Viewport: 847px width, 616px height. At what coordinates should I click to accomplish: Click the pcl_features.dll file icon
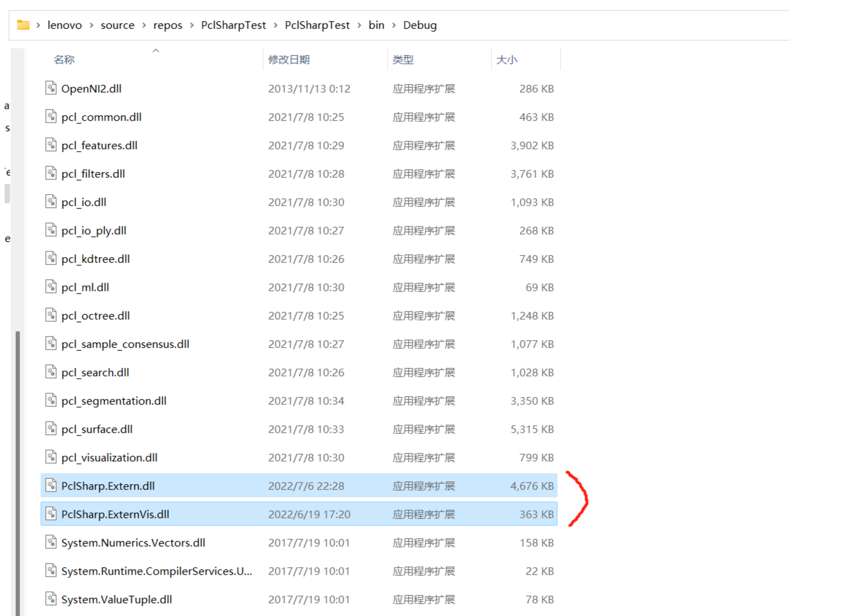(51, 144)
